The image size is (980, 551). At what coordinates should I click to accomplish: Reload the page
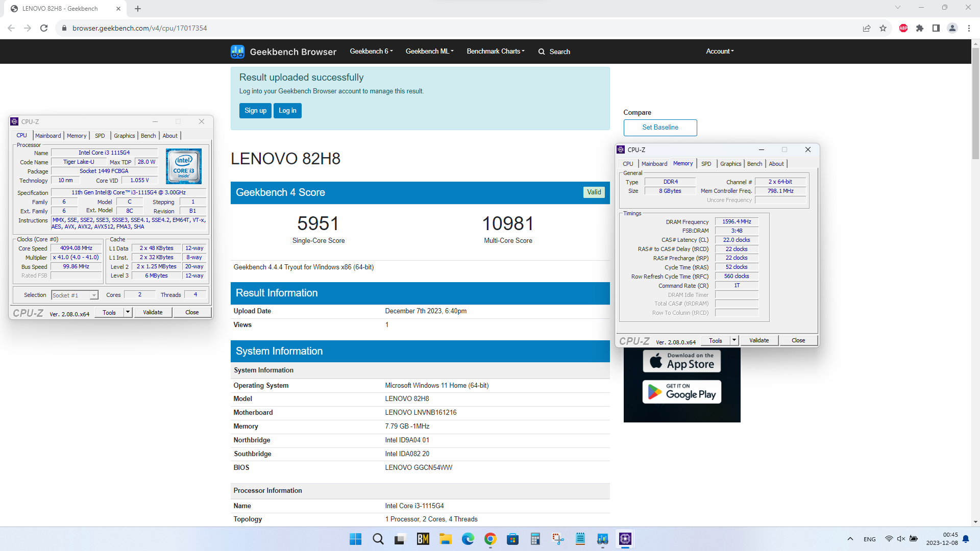[44, 28]
